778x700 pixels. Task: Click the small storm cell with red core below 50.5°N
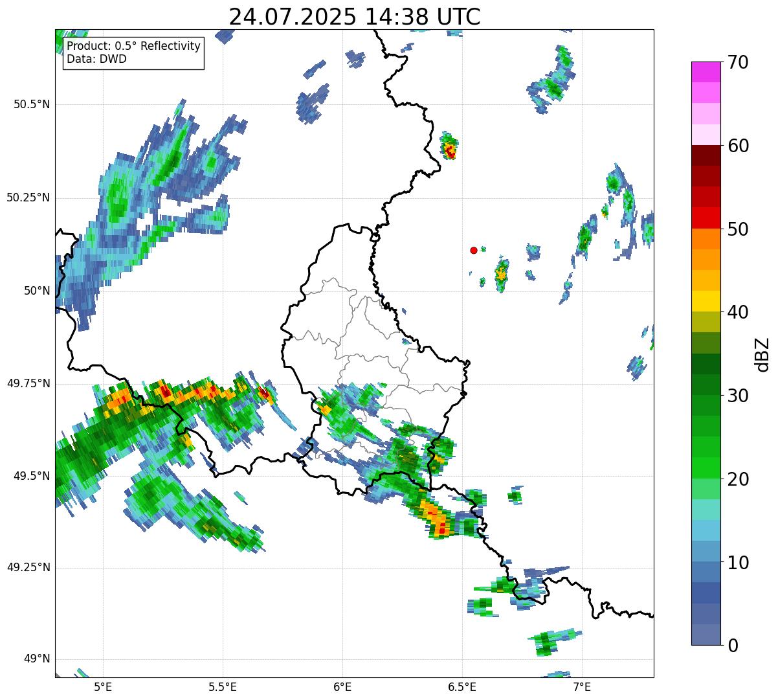point(449,147)
